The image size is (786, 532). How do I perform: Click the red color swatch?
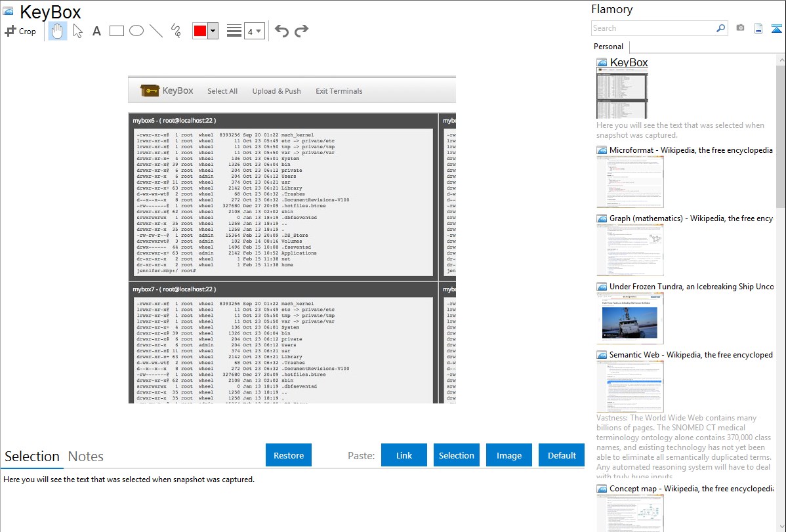200,31
